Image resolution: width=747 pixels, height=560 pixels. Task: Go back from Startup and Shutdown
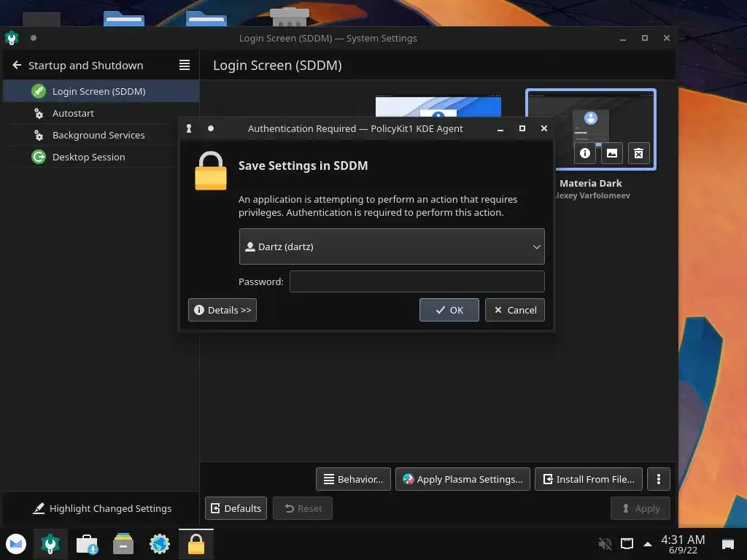[x=17, y=65]
